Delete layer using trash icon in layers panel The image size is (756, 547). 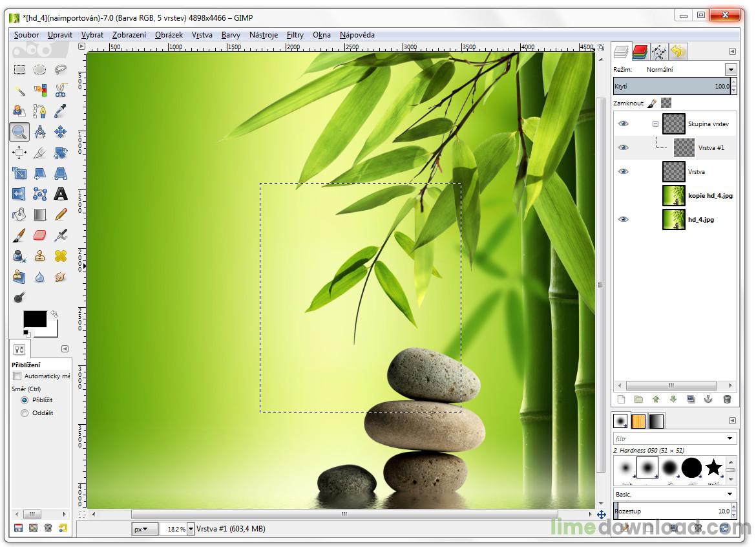pos(726,400)
